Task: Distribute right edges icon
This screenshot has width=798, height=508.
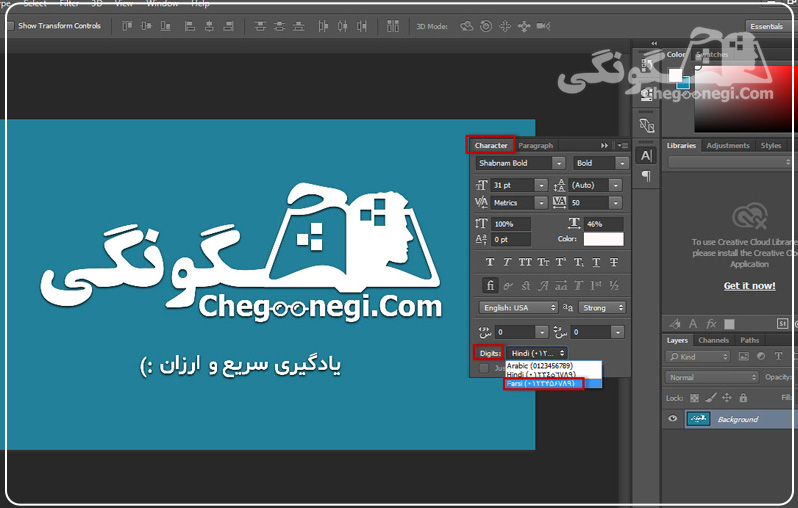Action: tap(362, 26)
